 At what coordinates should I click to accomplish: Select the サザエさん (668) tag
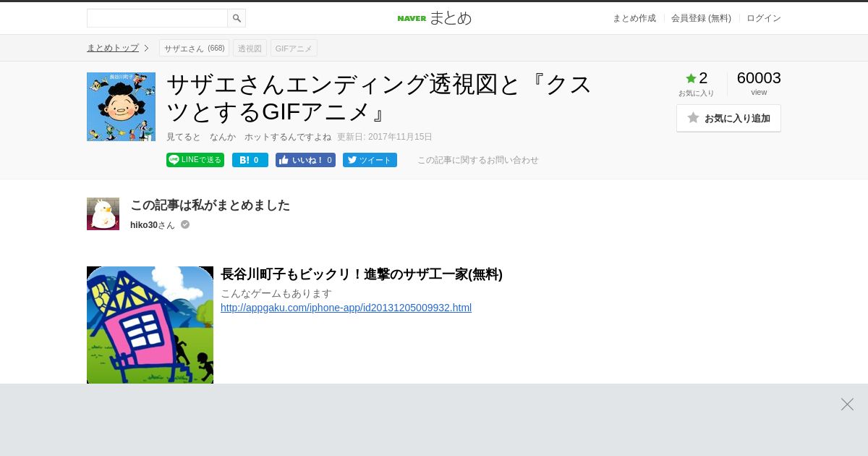[194, 48]
